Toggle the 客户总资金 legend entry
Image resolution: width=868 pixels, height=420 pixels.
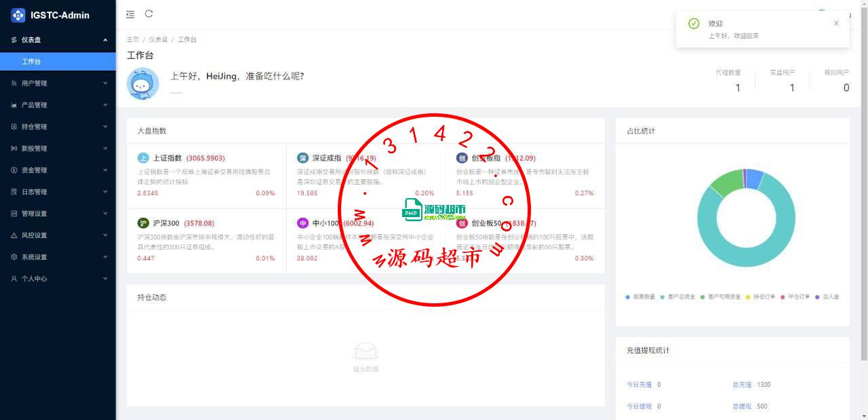click(x=677, y=297)
